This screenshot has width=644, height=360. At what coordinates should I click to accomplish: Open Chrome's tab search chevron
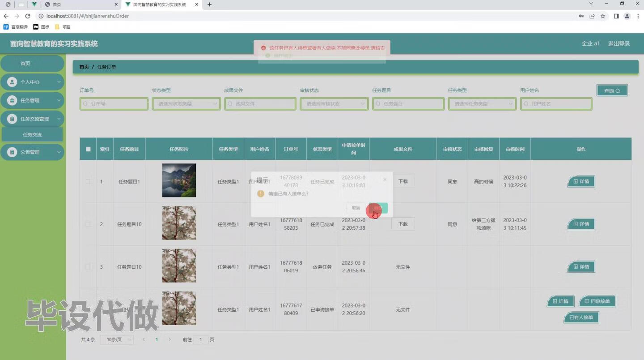pyautogui.click(x=591, y=4)
